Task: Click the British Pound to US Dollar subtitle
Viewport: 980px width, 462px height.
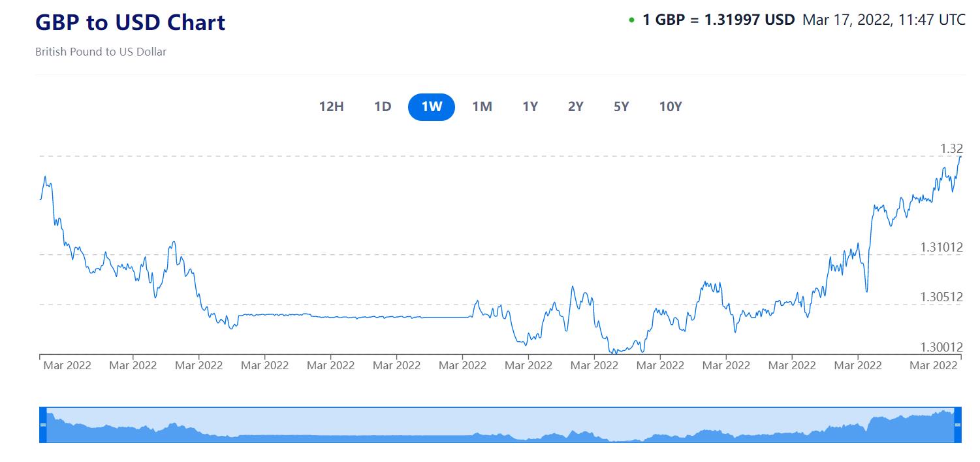Action: click(x=101, y=52)
